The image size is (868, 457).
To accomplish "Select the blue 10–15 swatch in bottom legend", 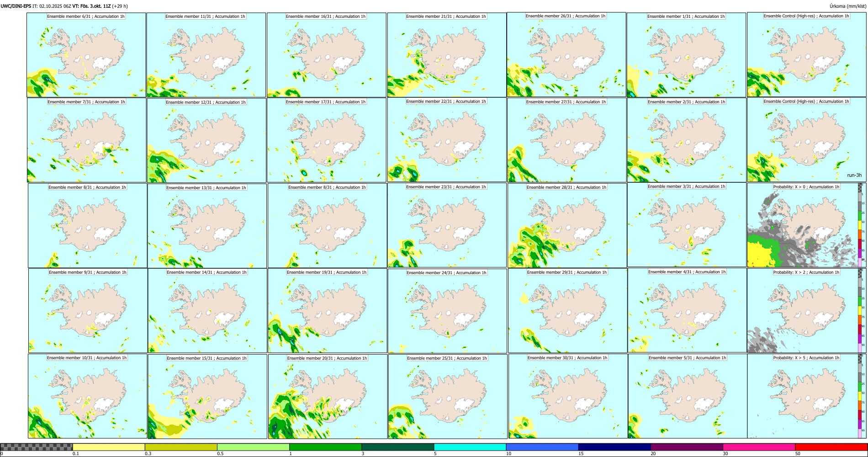I will 542,447.
